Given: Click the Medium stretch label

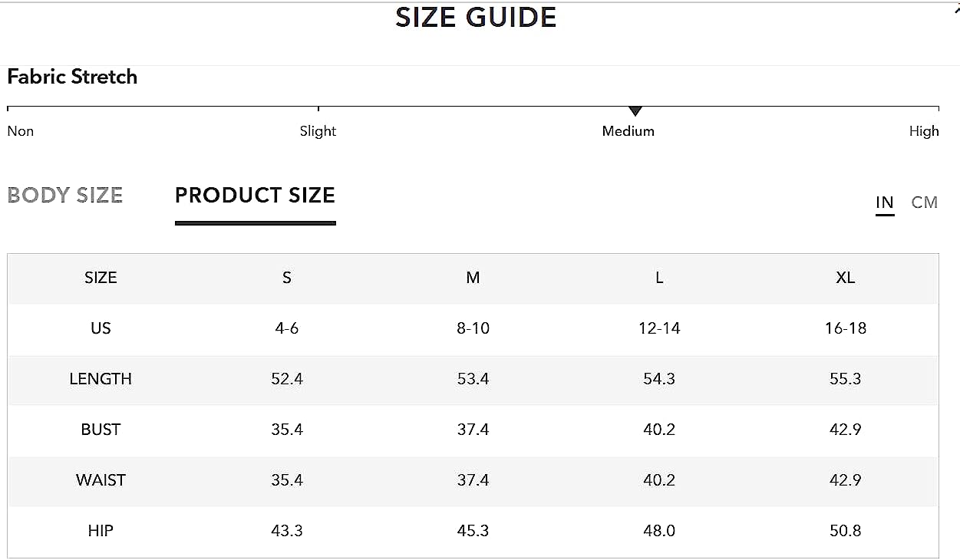Looking at the screenshot, I should 628,131.
